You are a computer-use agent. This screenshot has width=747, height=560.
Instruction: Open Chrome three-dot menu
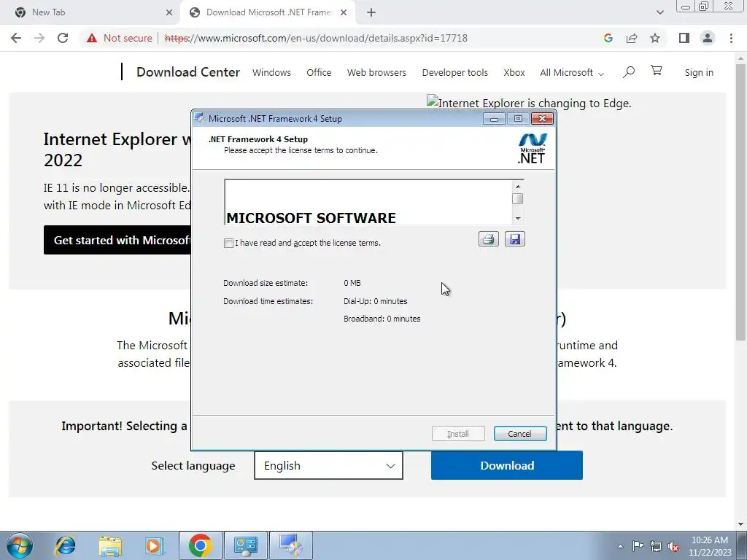pos(731,38)
